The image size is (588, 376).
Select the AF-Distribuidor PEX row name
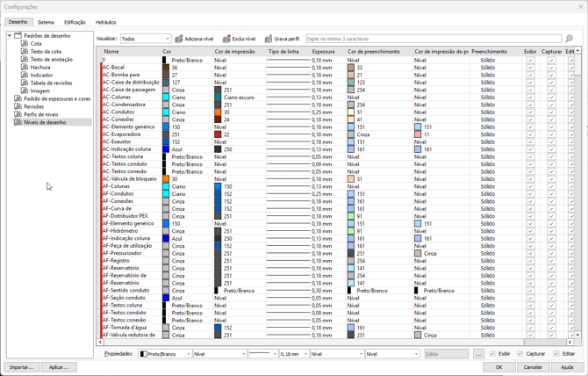tap(125, 216)
